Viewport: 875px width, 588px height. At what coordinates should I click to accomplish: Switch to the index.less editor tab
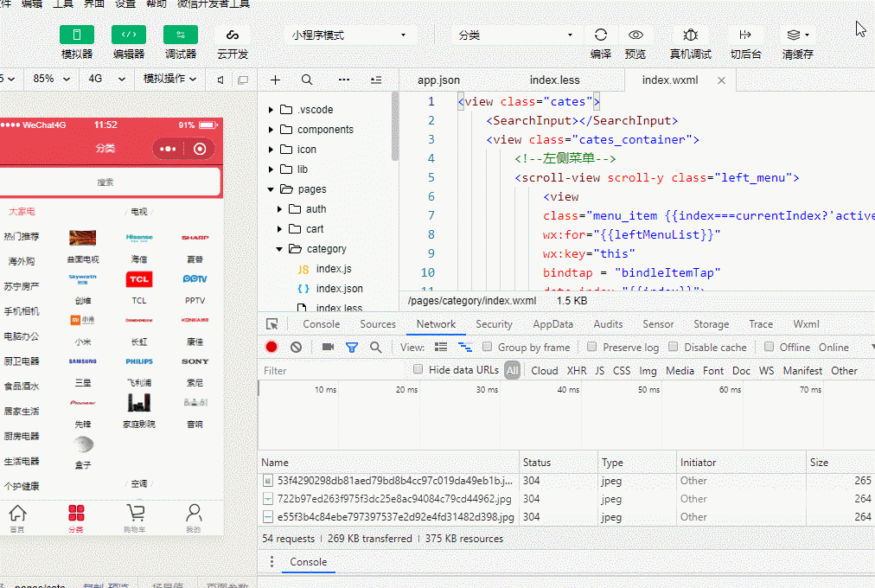click(x=555, y=80)
